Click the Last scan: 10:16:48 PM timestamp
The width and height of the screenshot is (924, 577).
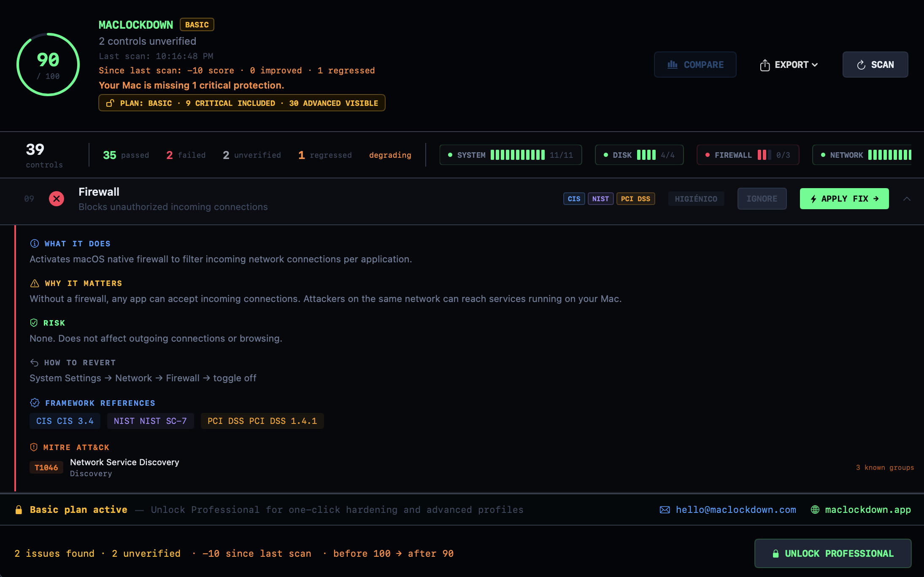tap(156, 56)
